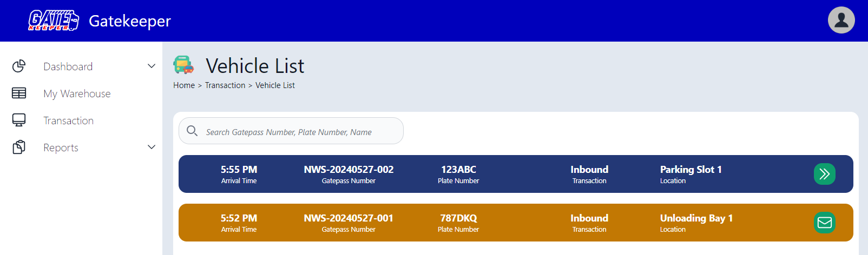Focus the gatepass search input field
The image size is (868, 255).
coord(298,132)
